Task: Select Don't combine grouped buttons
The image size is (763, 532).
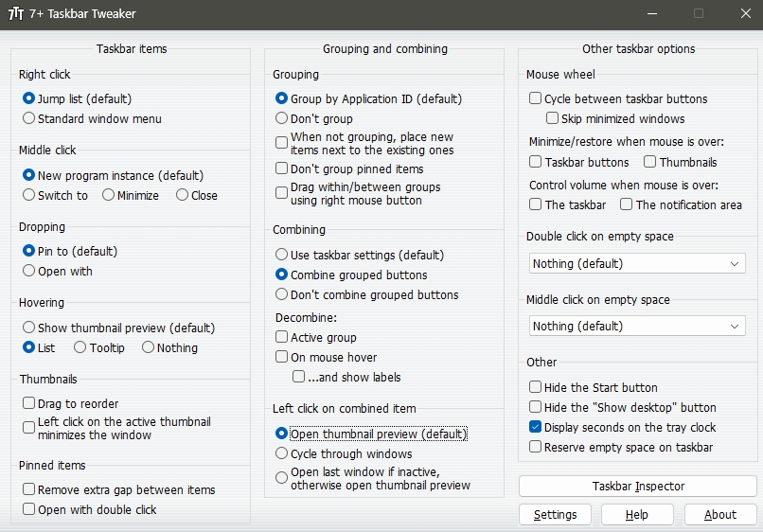Action: click(x=367, y=295)
